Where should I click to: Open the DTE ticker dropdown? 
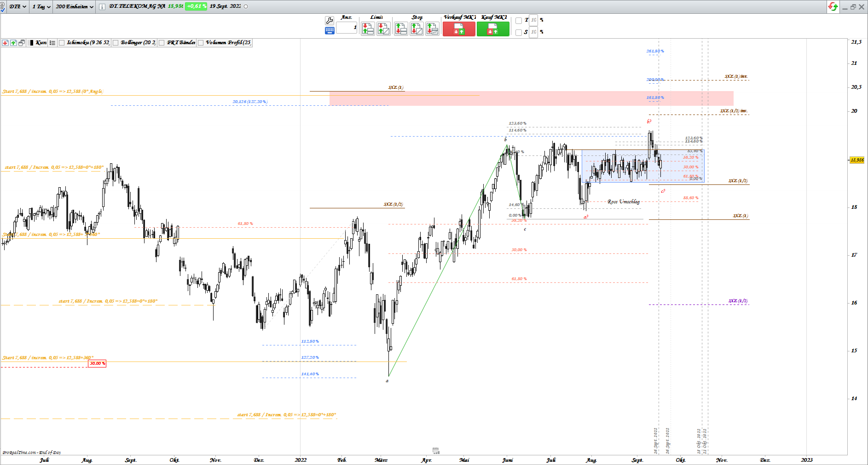click(17, 6)
